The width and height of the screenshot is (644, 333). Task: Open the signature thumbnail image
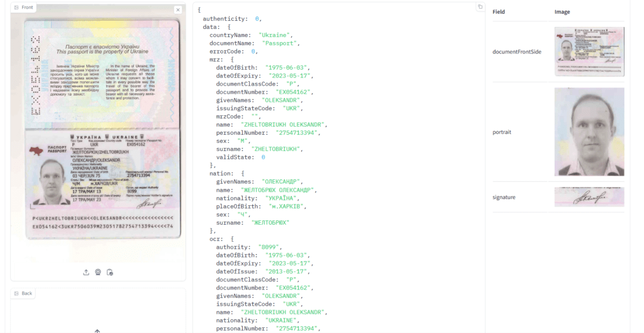click(589, 197)
